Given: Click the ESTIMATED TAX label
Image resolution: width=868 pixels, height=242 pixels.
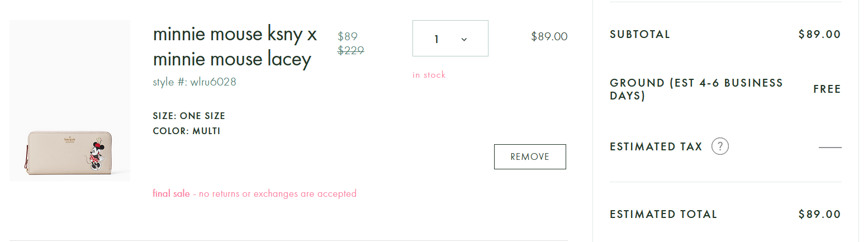Looking at the screenshot, I should 656,146.
